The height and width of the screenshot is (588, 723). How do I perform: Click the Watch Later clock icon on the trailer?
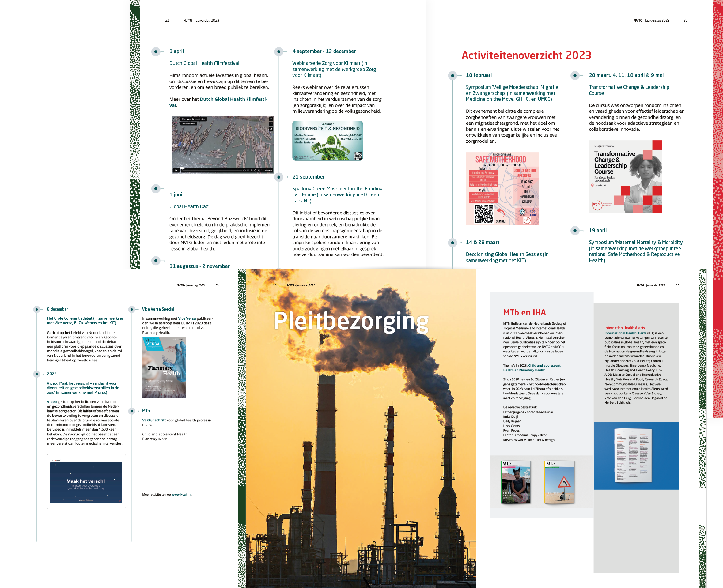tap(271, 124)
